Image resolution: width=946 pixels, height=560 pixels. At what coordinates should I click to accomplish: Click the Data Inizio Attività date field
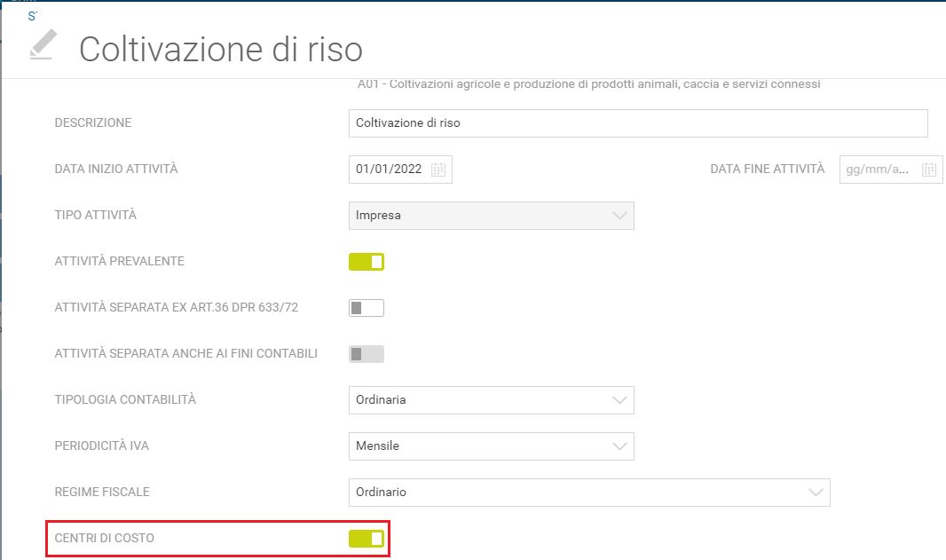pos(400,170)
